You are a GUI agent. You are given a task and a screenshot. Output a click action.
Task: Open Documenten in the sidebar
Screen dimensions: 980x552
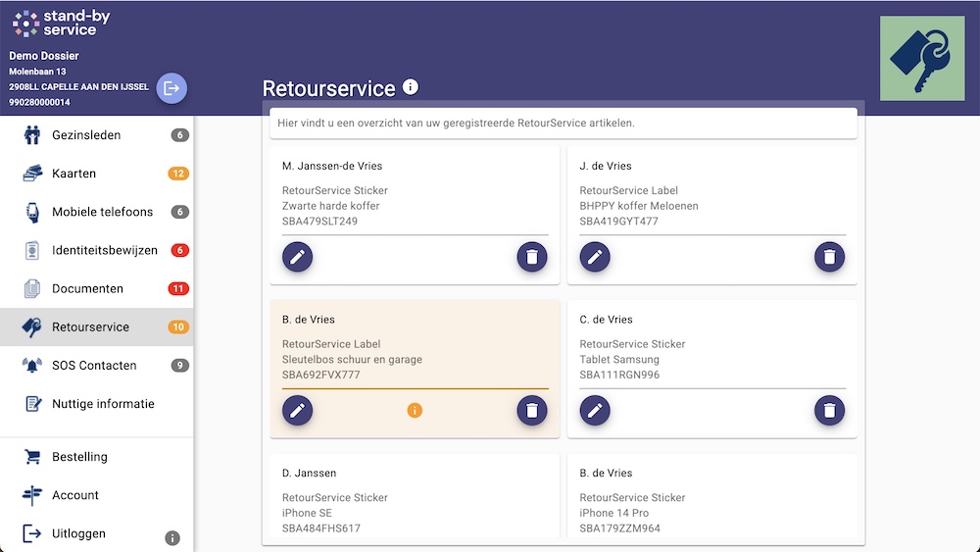pos(97,289)
